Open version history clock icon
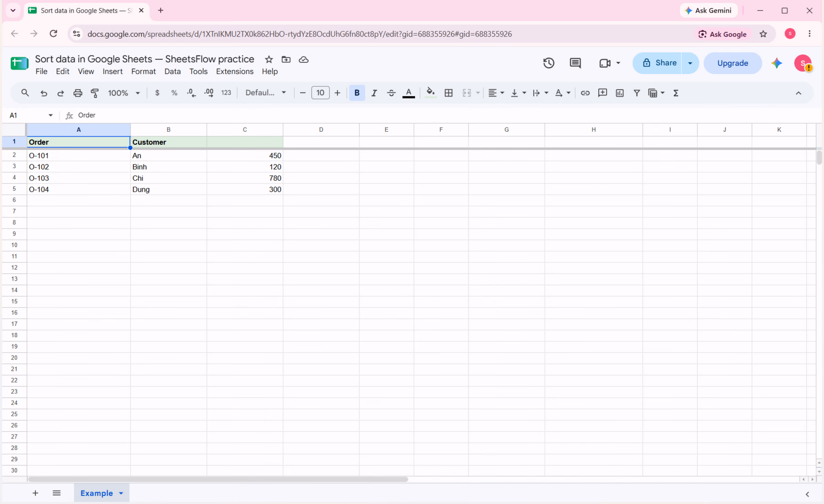This screenshot has width=824, height=504. [549, 63]
